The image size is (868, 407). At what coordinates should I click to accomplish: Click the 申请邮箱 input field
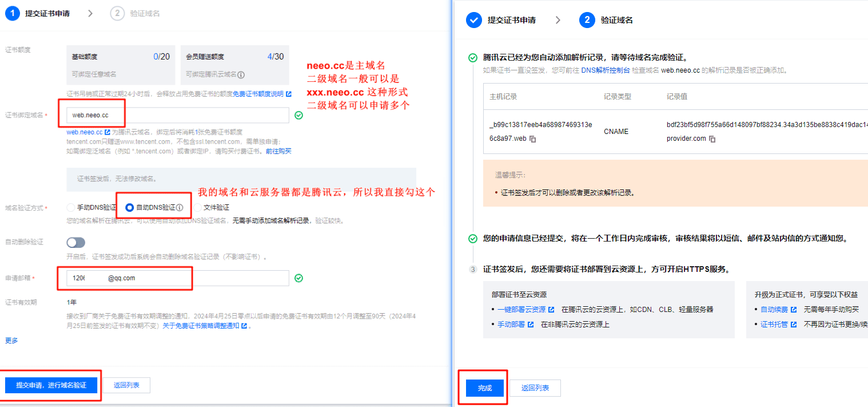tap(178, 278)
